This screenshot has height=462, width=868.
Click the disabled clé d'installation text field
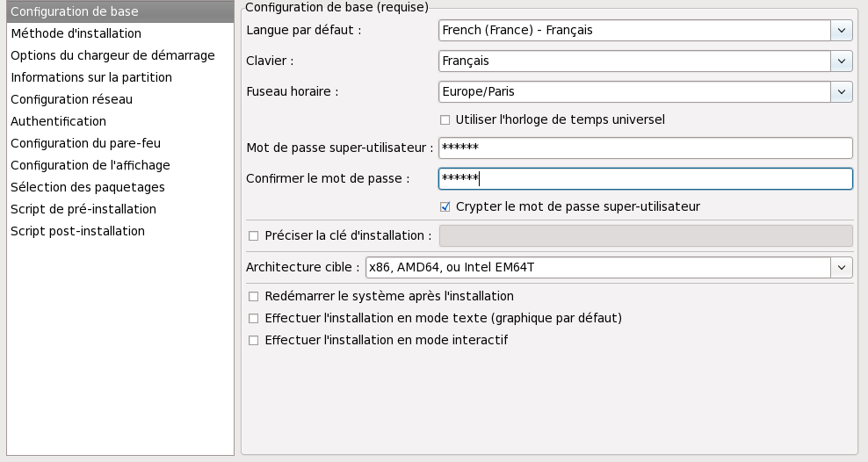(x=646, y=235)
